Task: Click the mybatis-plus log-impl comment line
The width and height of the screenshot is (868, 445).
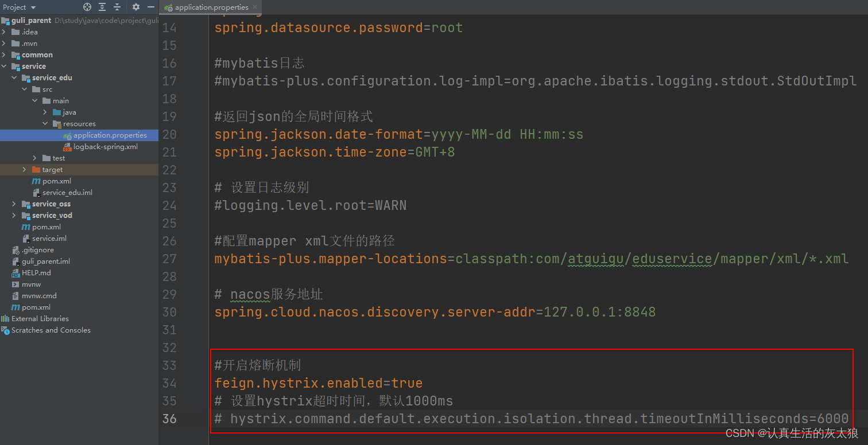Action: (536, 81)
